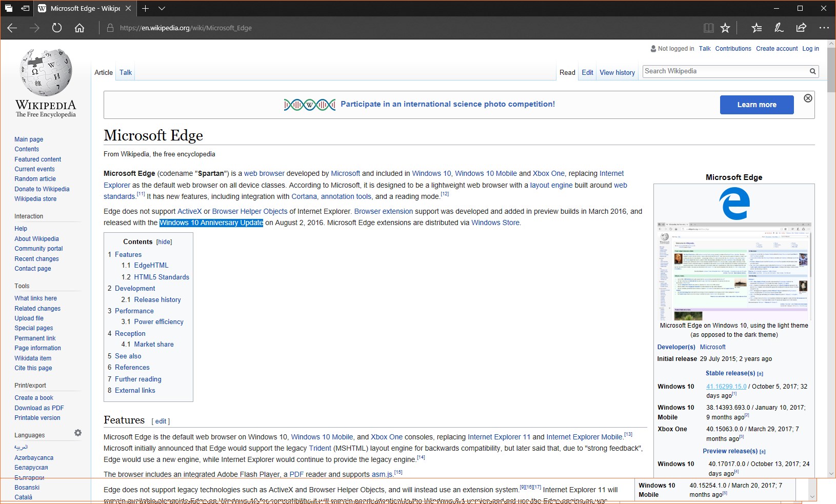Show tab previews chevron

point(162,8)
